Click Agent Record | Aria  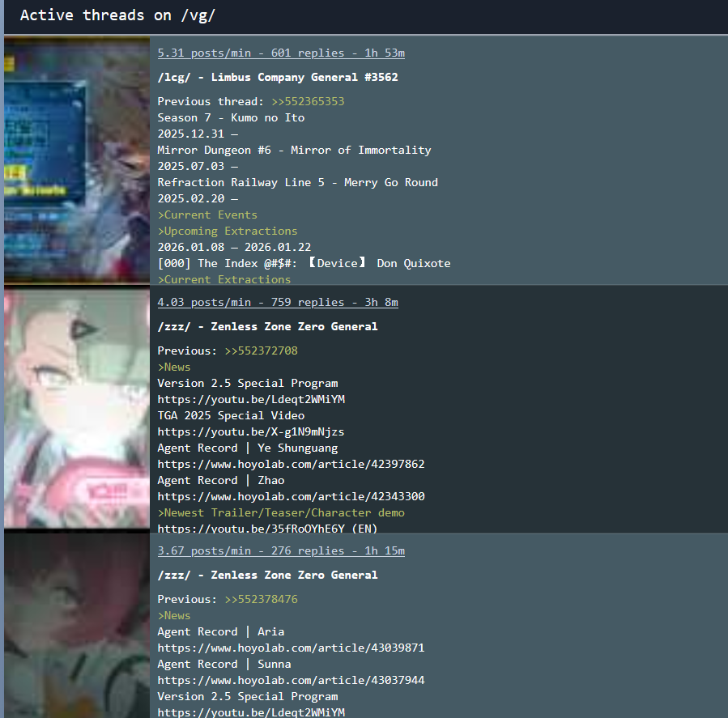(221, 631)
